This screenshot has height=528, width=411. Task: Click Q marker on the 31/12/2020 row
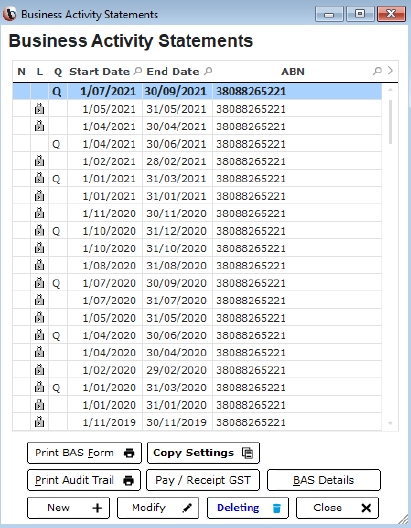tap(56, 231)
